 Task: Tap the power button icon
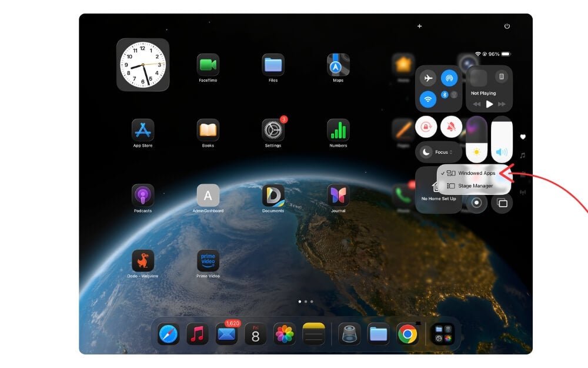pos(507,26)
